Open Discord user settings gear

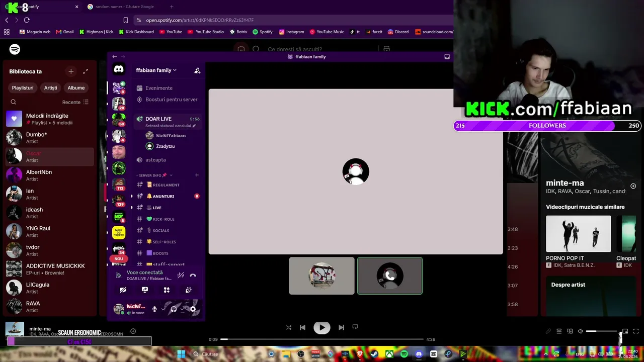pyautogui.click(x=193, y=309)
